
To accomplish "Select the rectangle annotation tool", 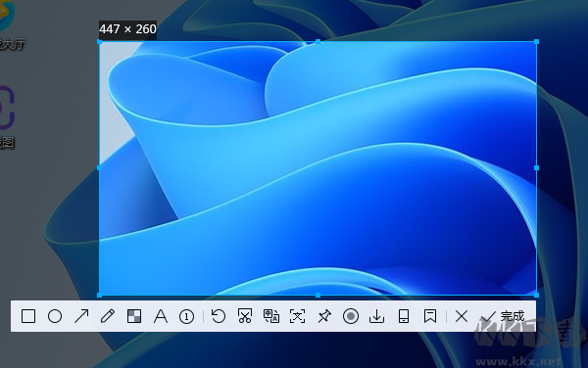I will 28,316.
